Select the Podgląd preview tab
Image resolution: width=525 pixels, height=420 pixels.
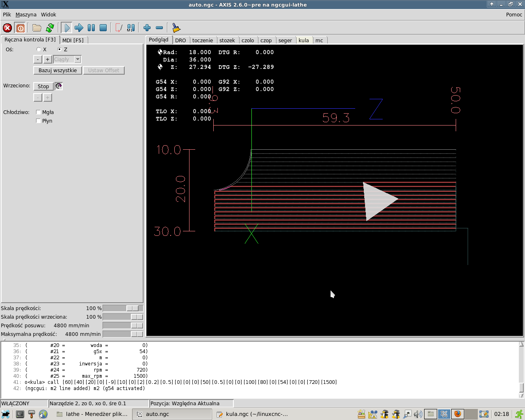coord(159,40)
